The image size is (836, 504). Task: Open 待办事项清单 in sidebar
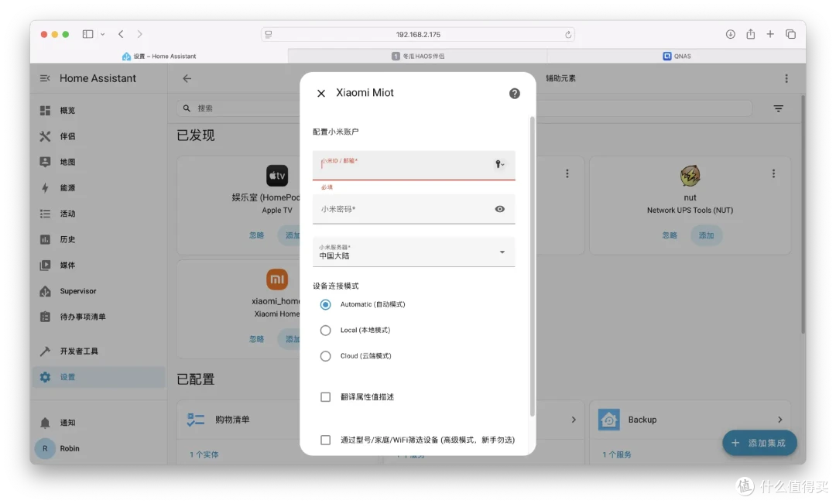pos(98,317)
